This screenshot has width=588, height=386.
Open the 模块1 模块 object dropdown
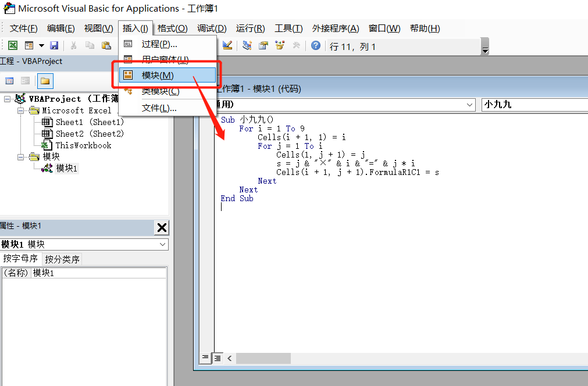(162, 244)
